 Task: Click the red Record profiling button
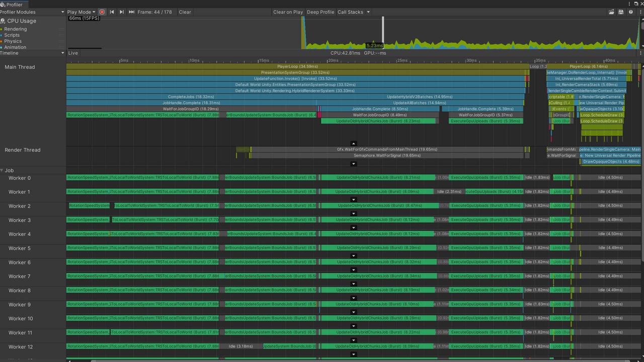tap(102, 12)
